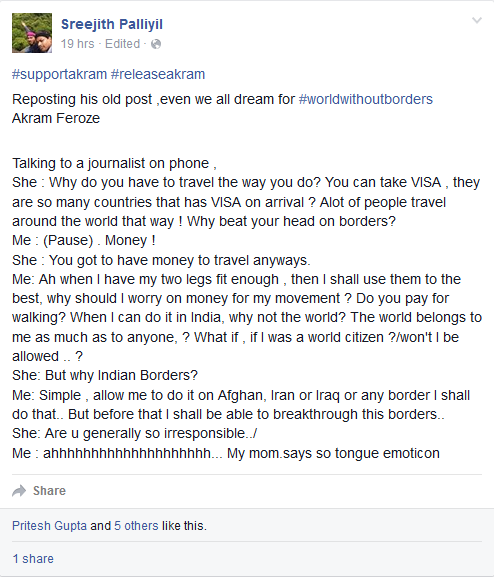Click the 'Reposting his old post' sentence
Screen dimensions: 494x577
pyautogui.click(x=222, y=99)
